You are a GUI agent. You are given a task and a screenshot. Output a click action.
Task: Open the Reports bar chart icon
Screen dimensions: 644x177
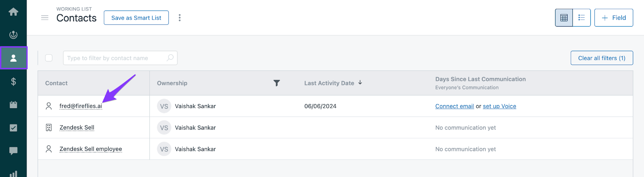13,173
